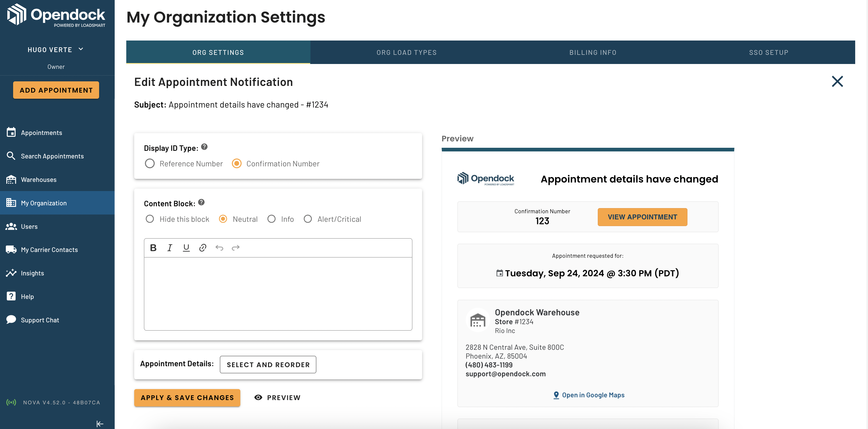The width and height of the screenshot is (868, 429).
Task: Insert a link with the link icon
Action: tap(203, 247)
